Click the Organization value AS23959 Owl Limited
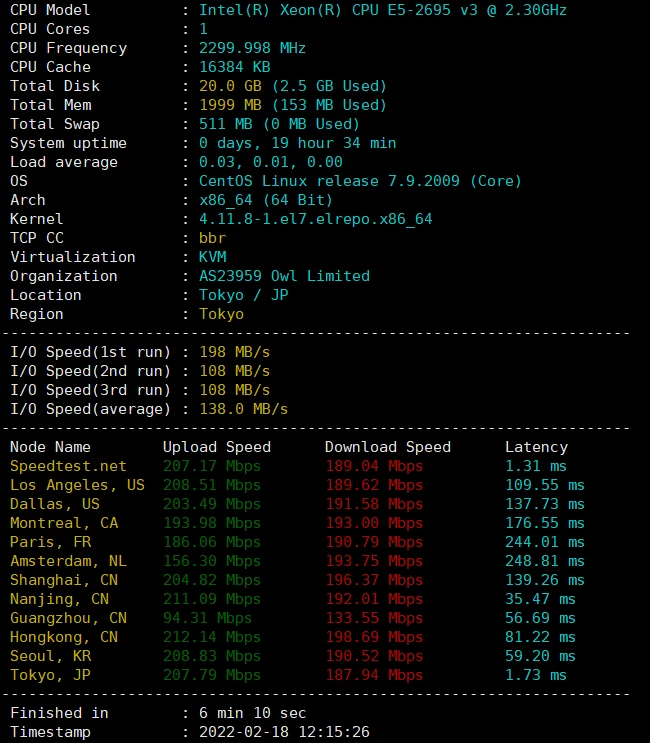This screenshot has height=743, width=650. 284,276
